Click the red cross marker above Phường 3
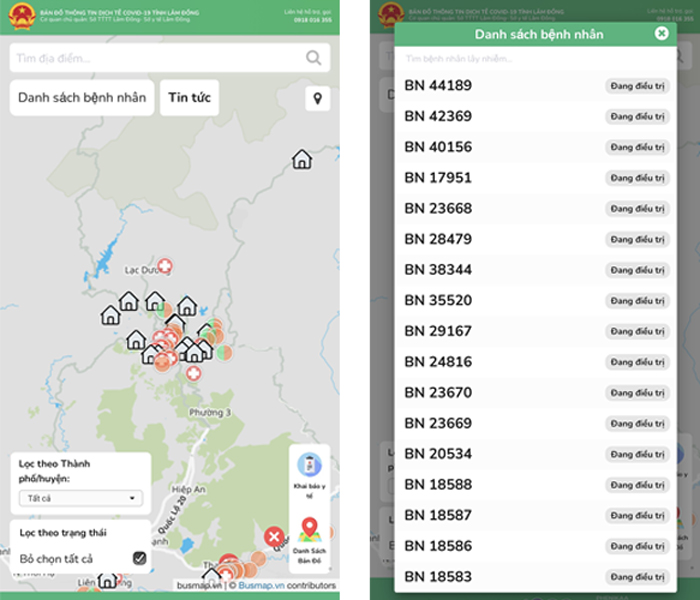 (x=193, y=373)
